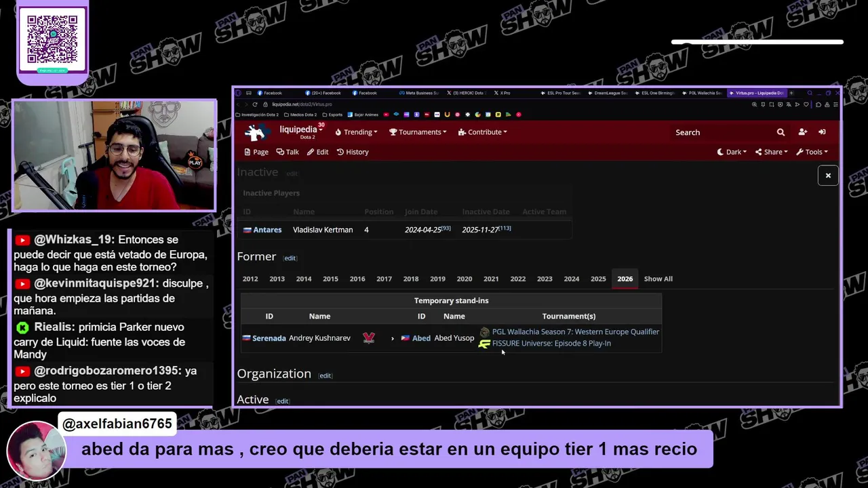Click edit link beside Inactive heading
Screen dimensions: 868x488
292,174
